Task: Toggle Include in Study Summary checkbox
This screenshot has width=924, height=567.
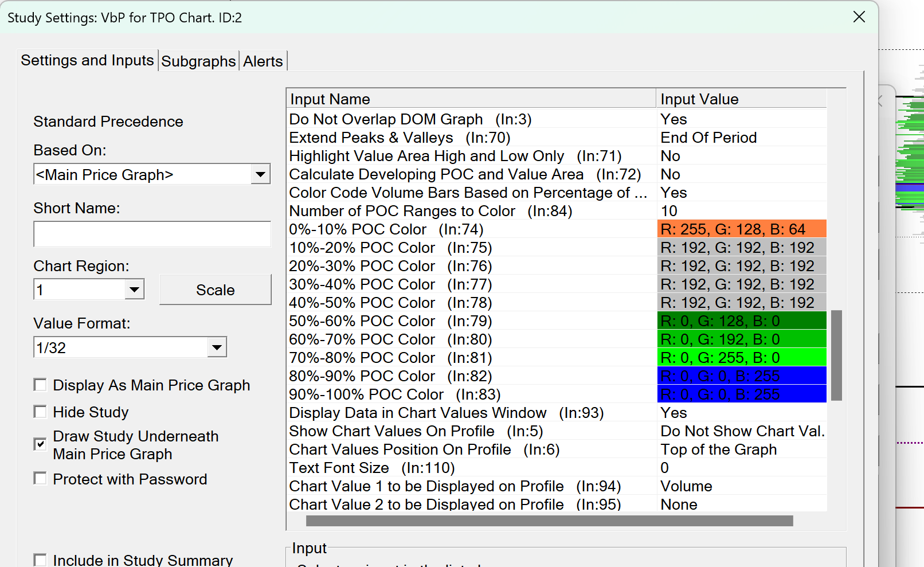Action: (x=40, y=560)
